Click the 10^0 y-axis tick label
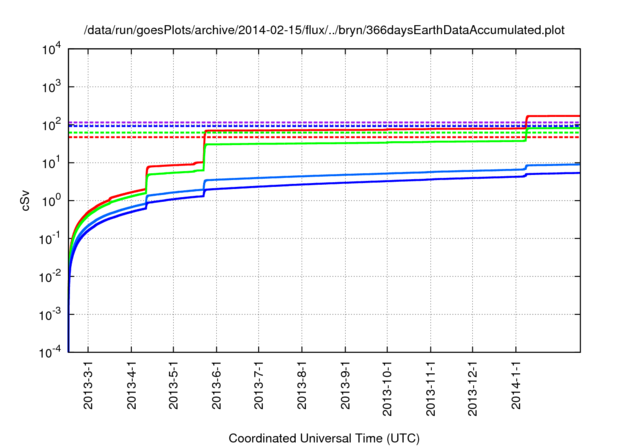The height and width of the screenshot is (448, 640). 52,201
